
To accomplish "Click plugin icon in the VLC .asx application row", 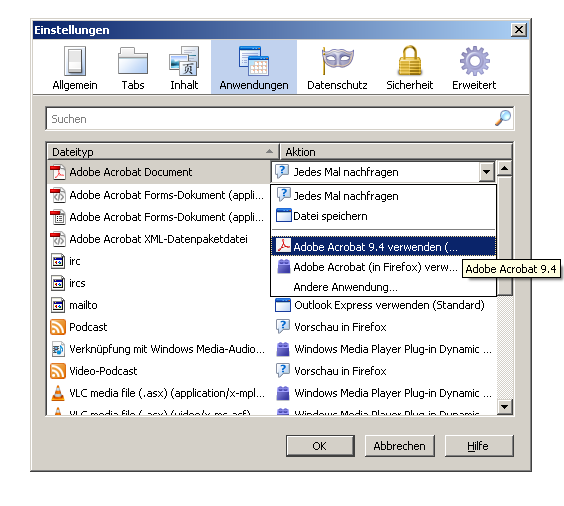I will click(x=283, y=393).
